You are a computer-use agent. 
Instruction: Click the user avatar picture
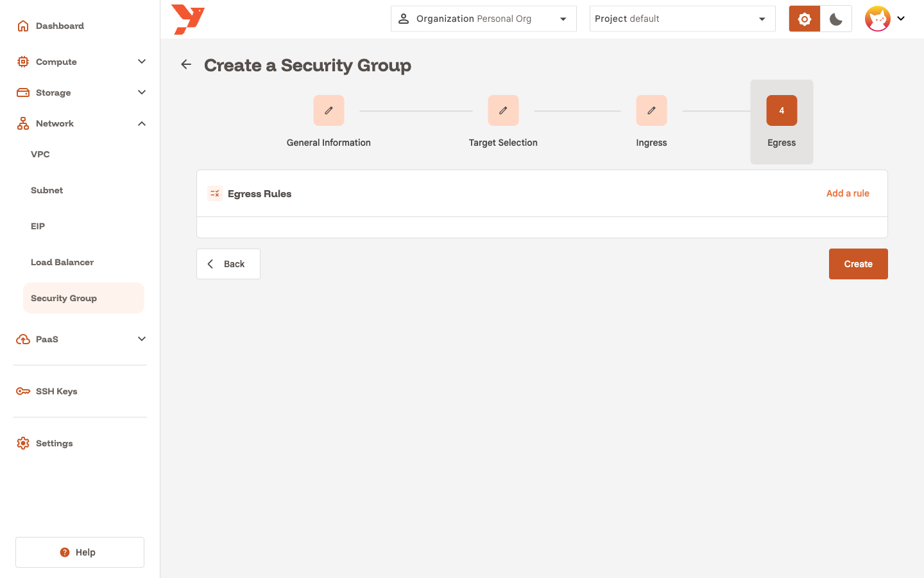pos(878,19)
